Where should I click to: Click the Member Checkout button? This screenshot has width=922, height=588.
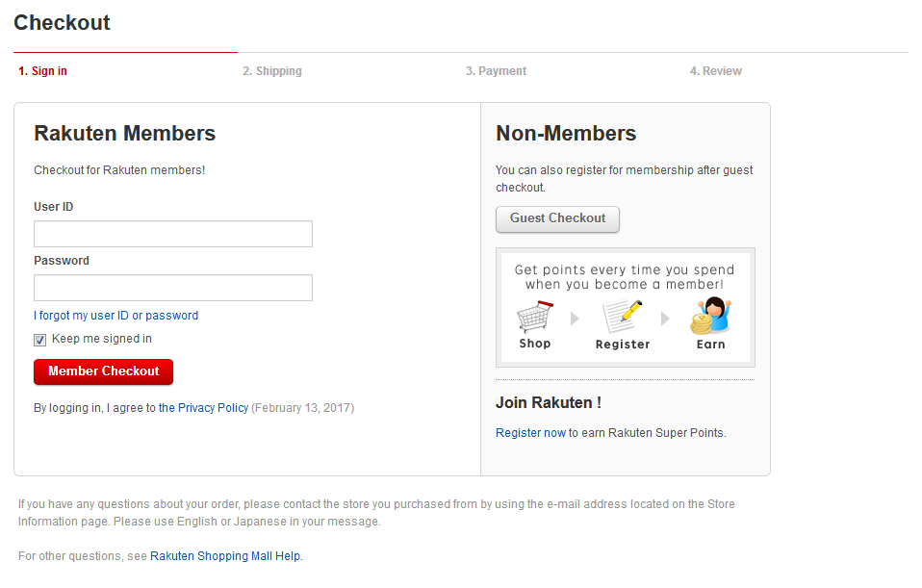click(x=104, y=371)
